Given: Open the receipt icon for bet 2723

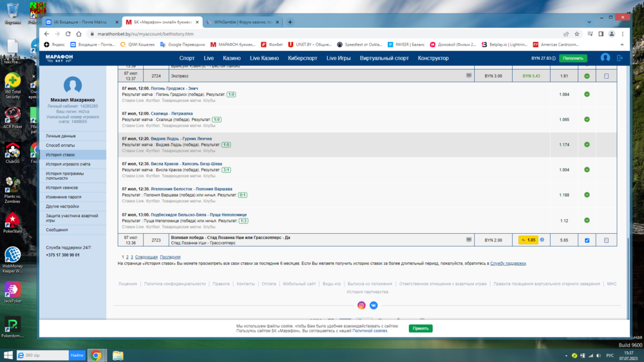Looking at the screenshot, I should click(x=606, y=240).
